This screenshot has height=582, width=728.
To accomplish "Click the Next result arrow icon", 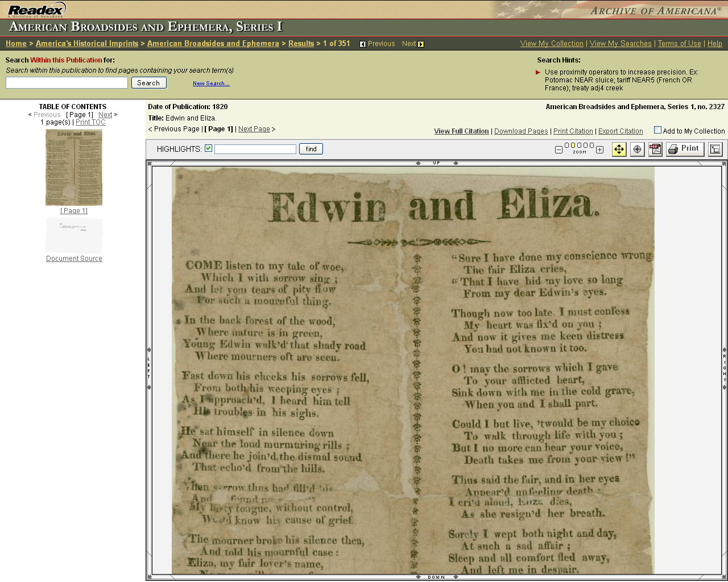I will pos(421,44).
